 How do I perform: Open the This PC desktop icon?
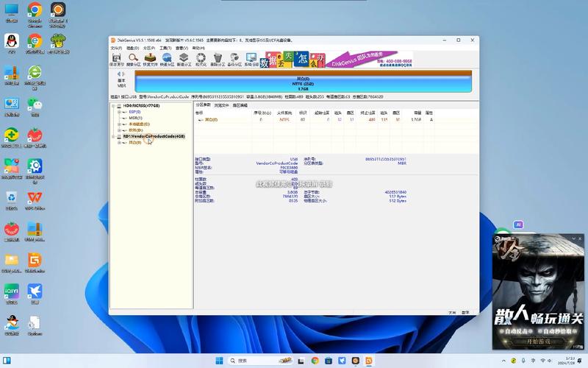click(12, 13)
